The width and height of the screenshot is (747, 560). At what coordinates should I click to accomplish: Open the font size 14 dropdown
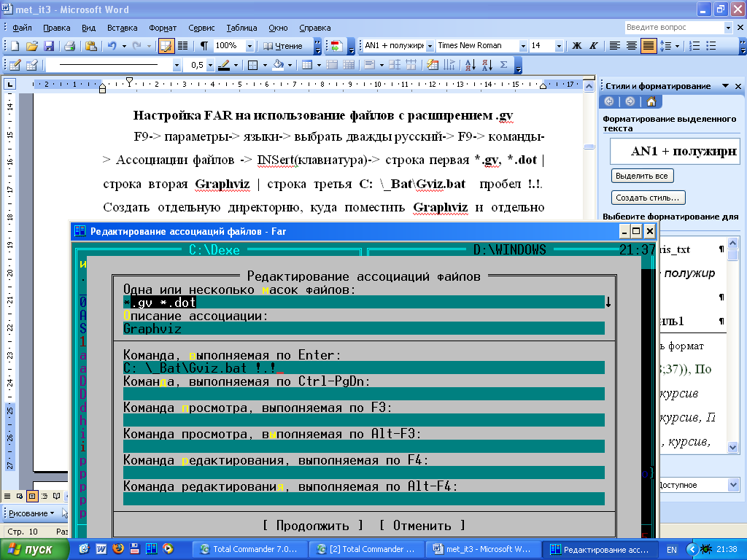(x=559, y=46)
